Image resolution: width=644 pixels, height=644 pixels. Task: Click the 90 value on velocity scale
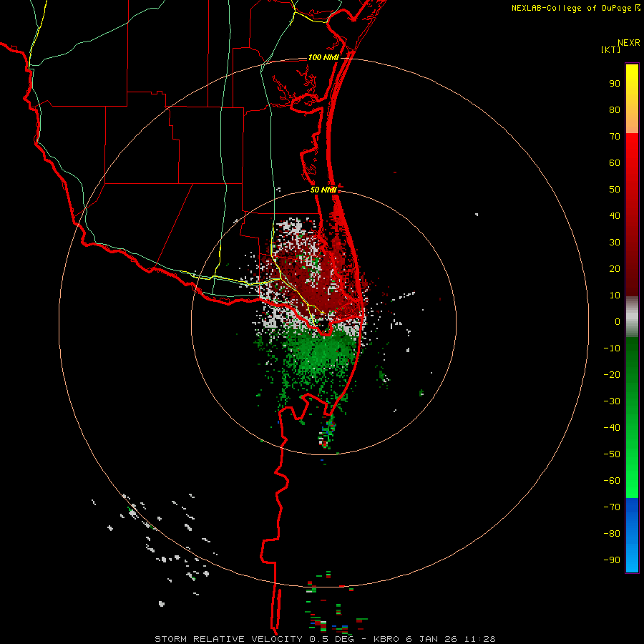click(x=615, y=84)
